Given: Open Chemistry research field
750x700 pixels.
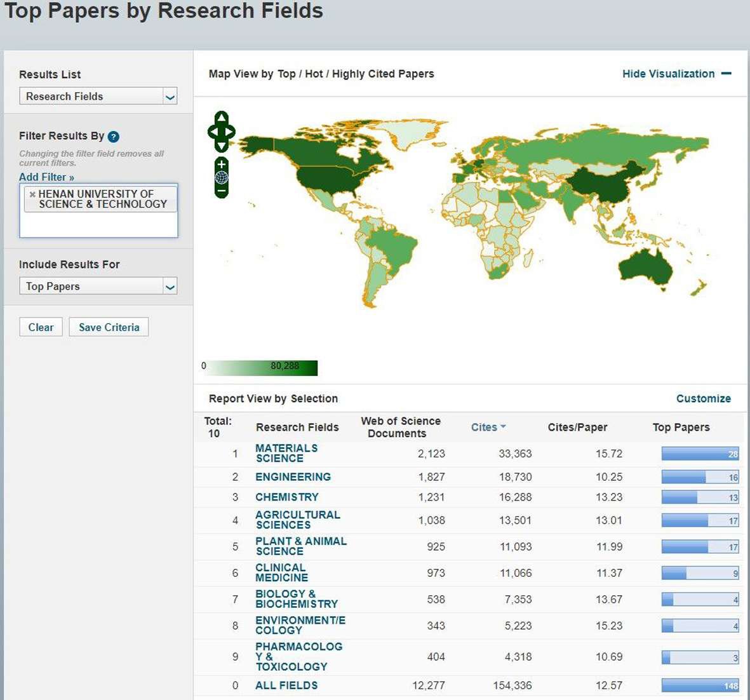Looking at the screenshot, I should [x=287, y=497].
